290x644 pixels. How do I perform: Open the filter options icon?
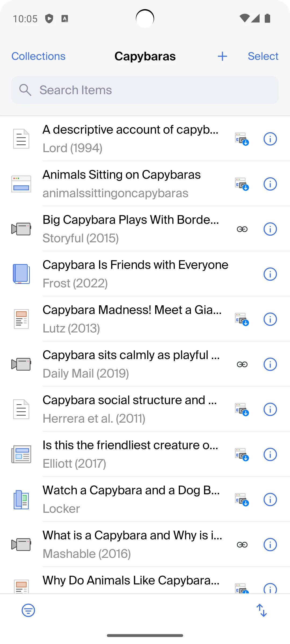(28, 610)
